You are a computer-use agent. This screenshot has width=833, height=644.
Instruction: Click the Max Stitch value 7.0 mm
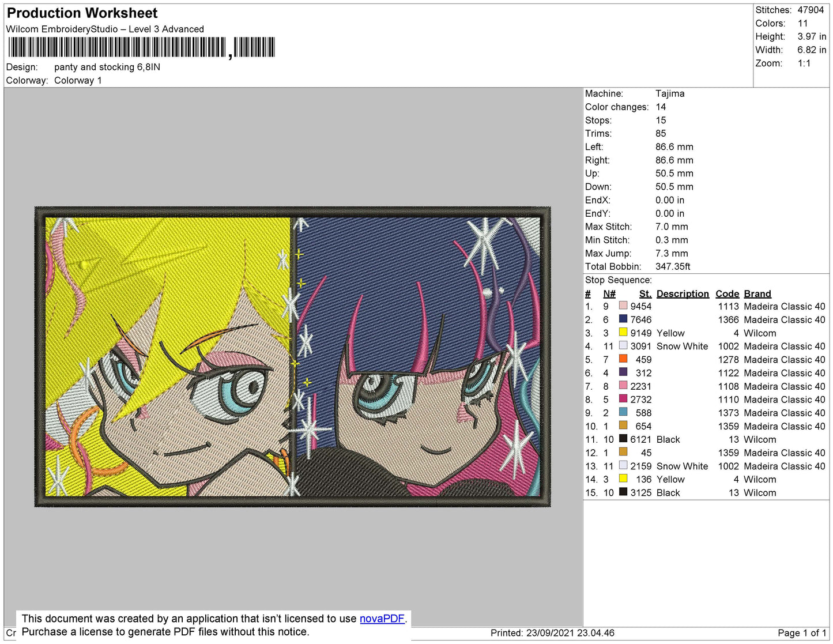[672, 227]
